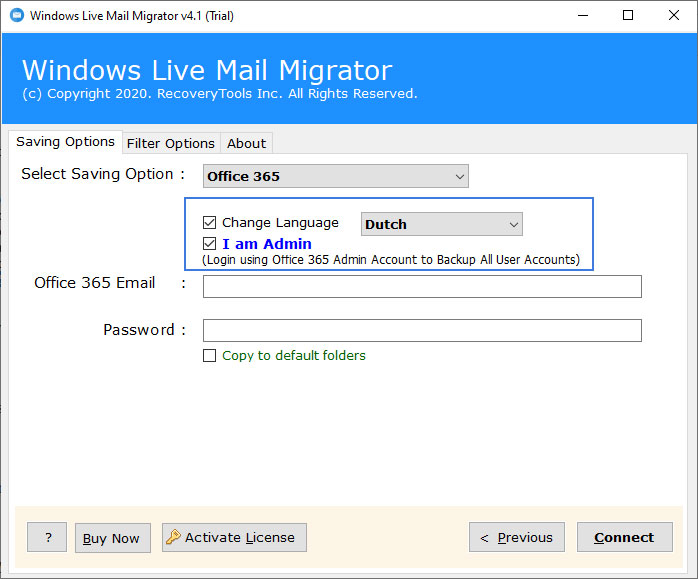Click the key icon on Activate License
The image size is (698, 579).
(173, 537)
